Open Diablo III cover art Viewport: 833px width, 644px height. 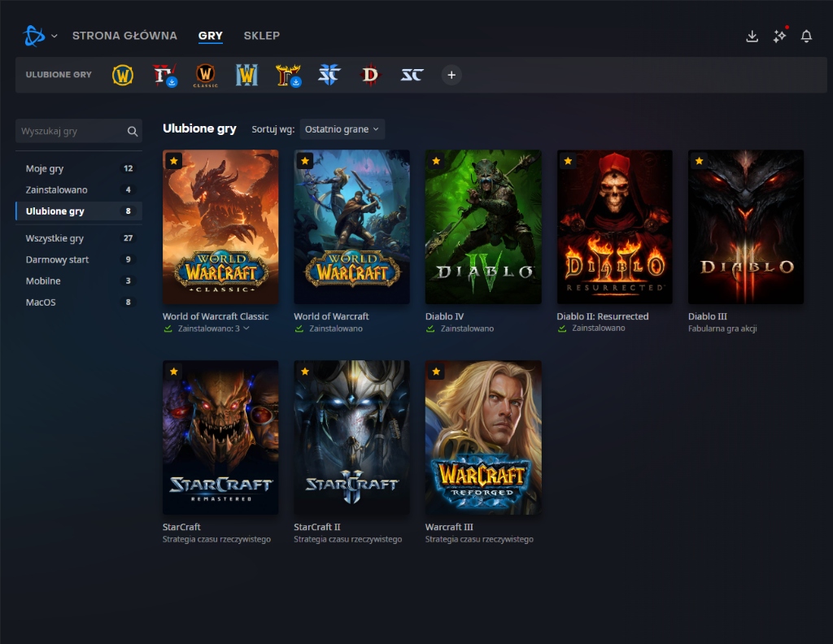(x=746, y=227)
